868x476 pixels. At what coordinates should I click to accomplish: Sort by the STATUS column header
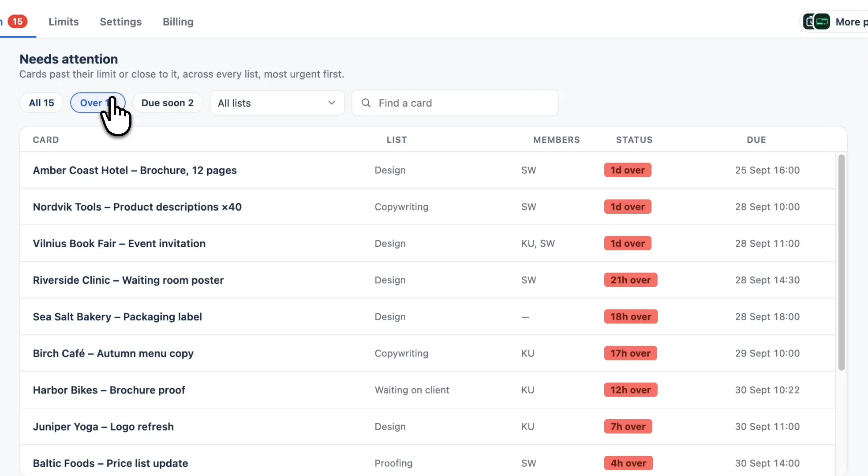634,140
